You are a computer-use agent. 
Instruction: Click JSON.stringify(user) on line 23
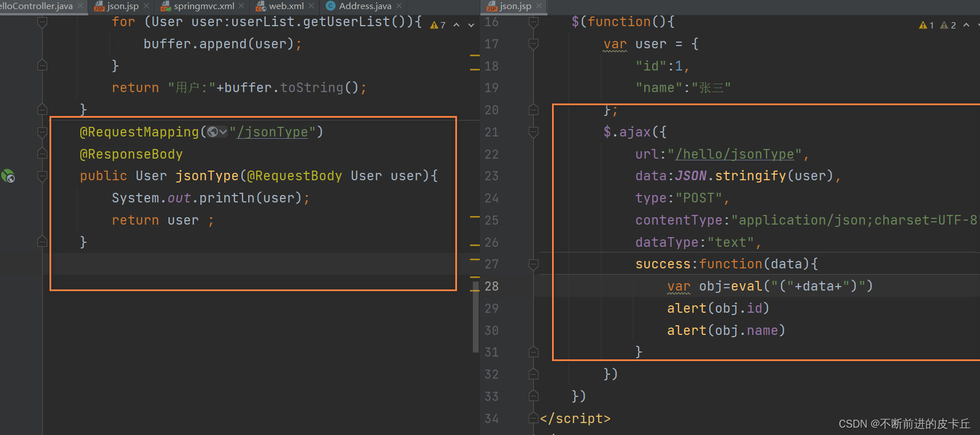click(754, 176)
